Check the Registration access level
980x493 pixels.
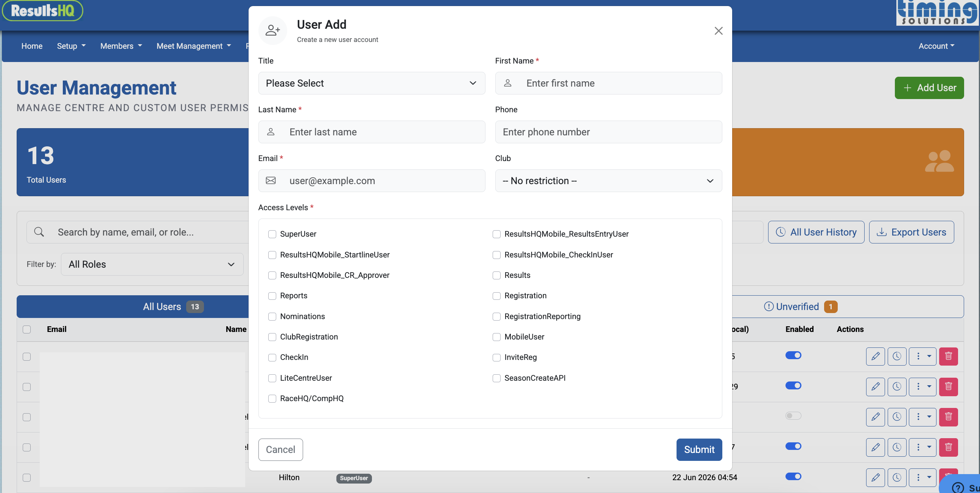tap(496, 296)
